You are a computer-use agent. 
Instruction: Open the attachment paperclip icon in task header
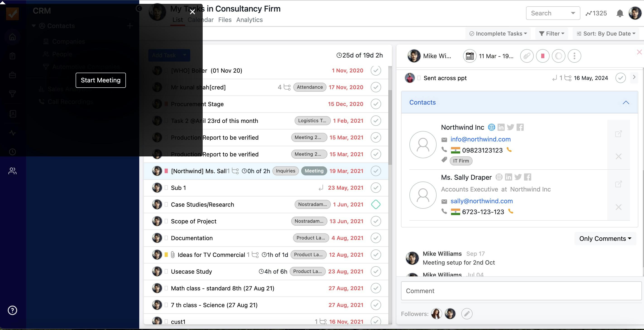point(526,56)
